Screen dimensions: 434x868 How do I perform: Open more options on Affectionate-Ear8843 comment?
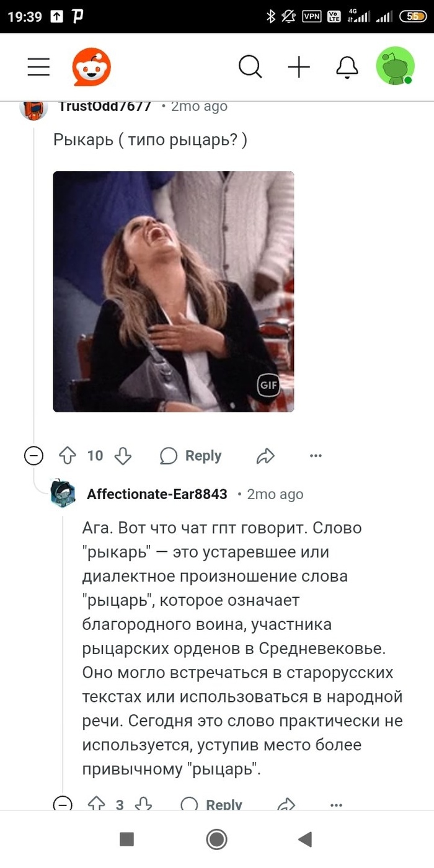click(x=337, y=805)
